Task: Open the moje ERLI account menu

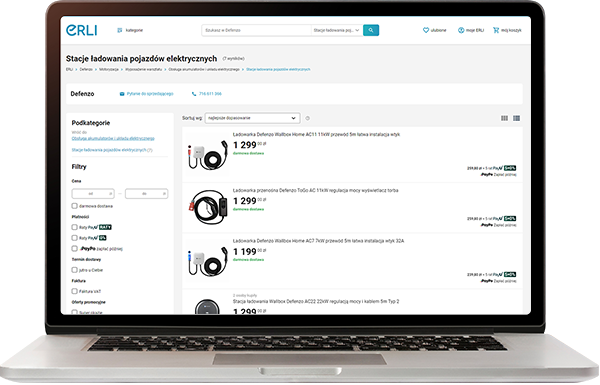Action: tap(471, 30)
